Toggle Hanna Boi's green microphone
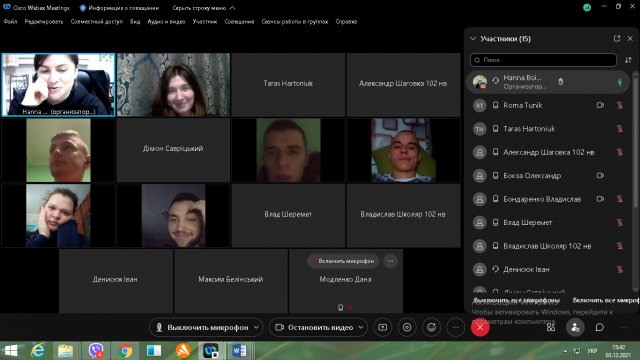This screenshot has width=640, height=360. point(620,82)
